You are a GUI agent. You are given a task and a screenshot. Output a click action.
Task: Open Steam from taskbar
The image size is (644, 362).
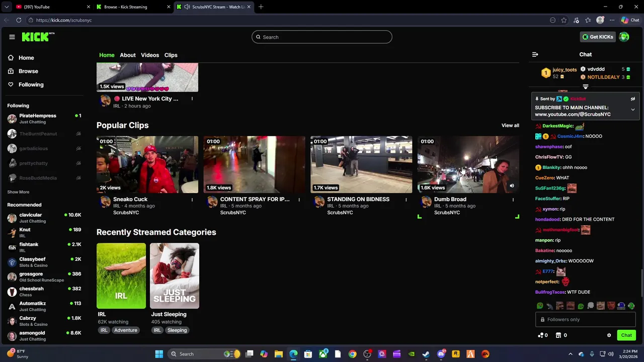tap(426, 354)
